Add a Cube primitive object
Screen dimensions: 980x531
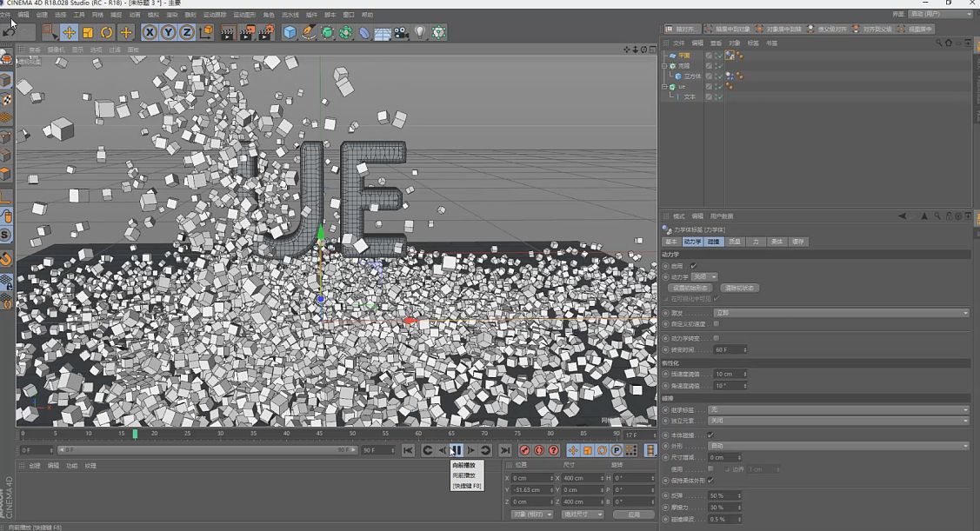click(x=290, y=32)
